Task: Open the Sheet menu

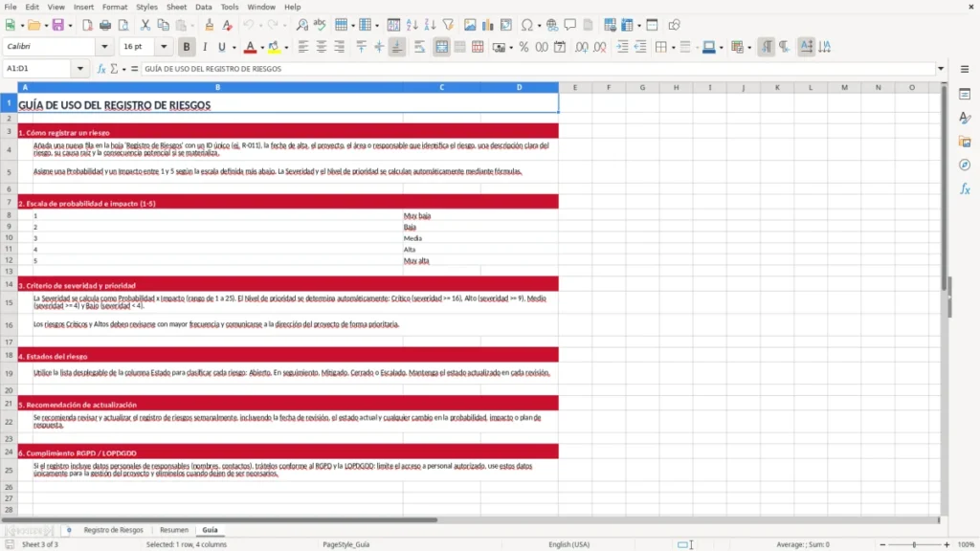Action: pyautogui.click(x=176, y=7)
